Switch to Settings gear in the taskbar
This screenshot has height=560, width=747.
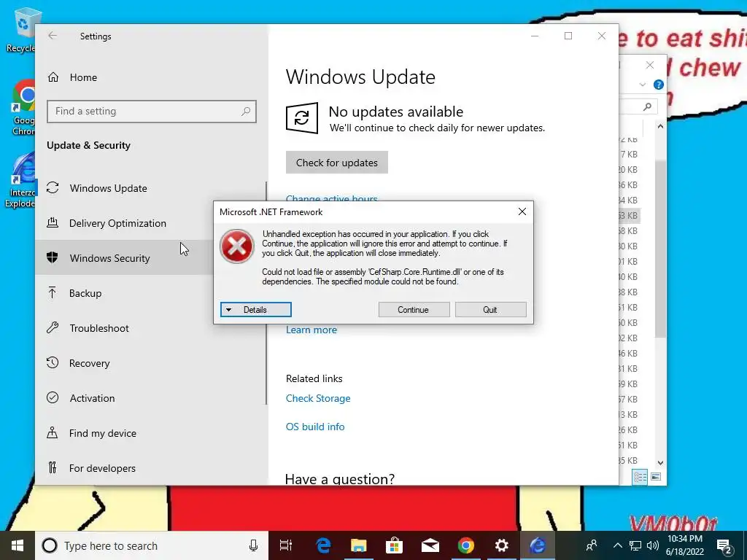click(x=501, y=545)
